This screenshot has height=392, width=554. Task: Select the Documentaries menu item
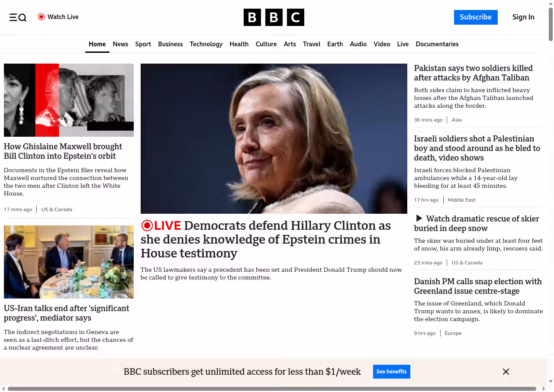437,44
